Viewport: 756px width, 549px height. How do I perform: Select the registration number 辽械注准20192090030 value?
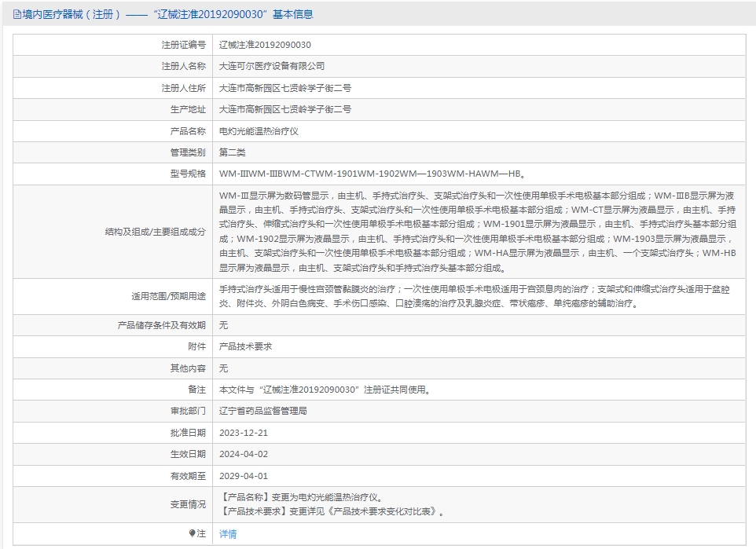tap(265, 45)
